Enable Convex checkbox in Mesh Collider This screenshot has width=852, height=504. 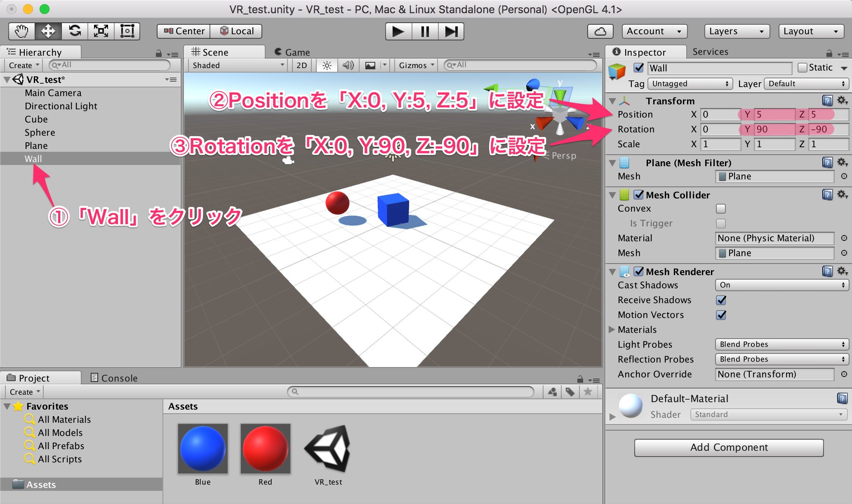(721, 209)
